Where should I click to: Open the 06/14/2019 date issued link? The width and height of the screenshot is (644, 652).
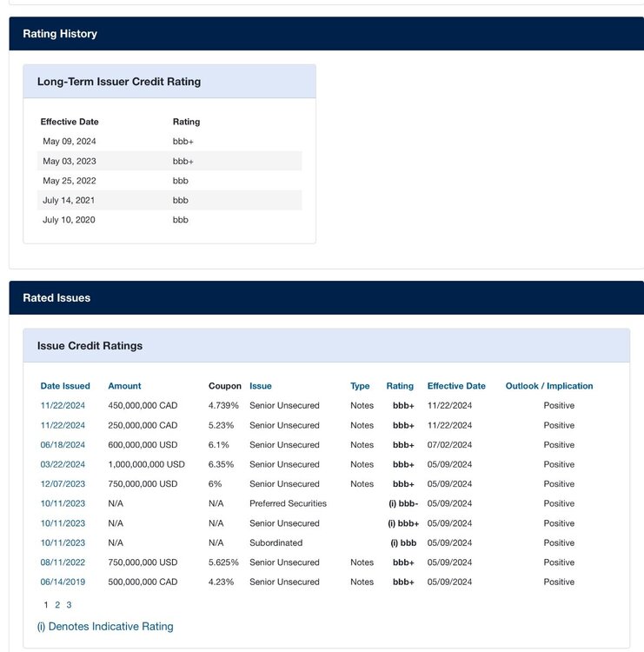click(x=63, y=582)
